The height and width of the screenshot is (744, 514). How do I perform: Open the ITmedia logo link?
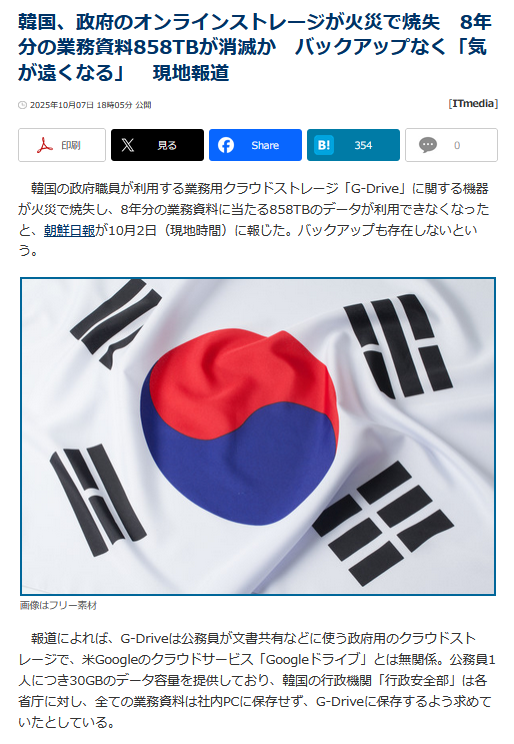(x=473, y=103)
